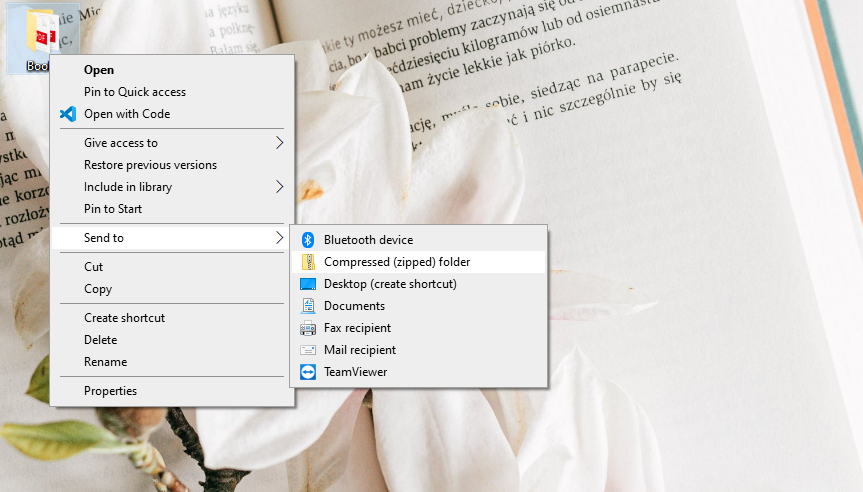The image size is (863, 492).
Task: Send to Desktop (create shortcut)
Action: (419, 284)
